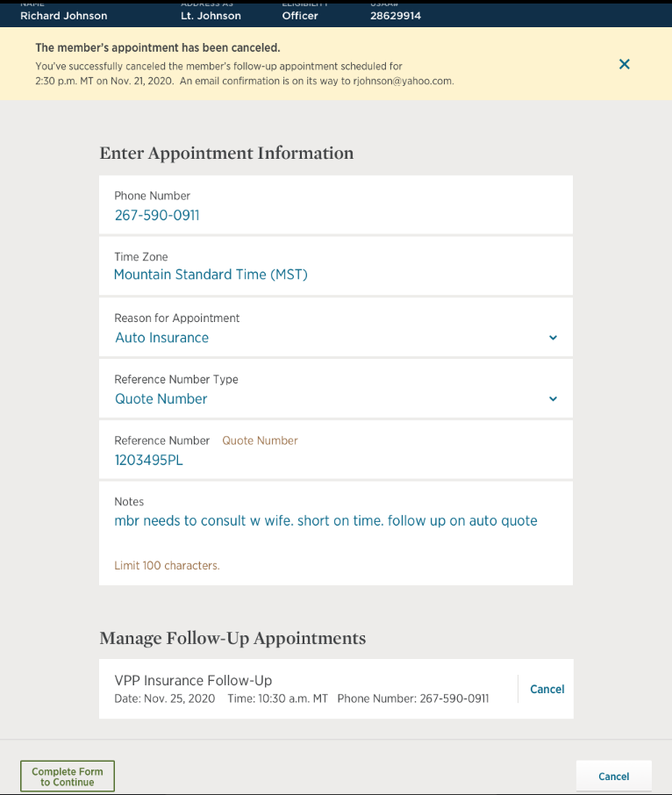Dismiss the canceled appointment notification
Image resolution: width=672 pixels, height=795 pixels.
point(625,64)
